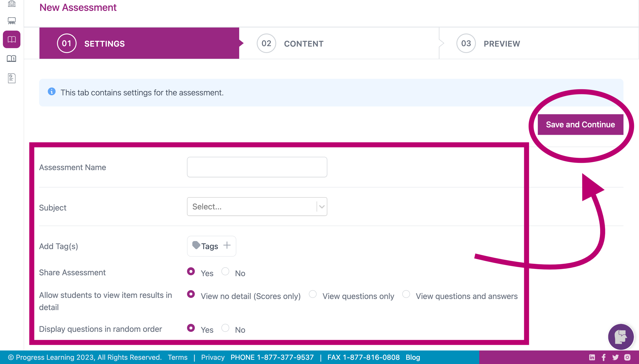Choose View questions and answers option

coord(406,294)
